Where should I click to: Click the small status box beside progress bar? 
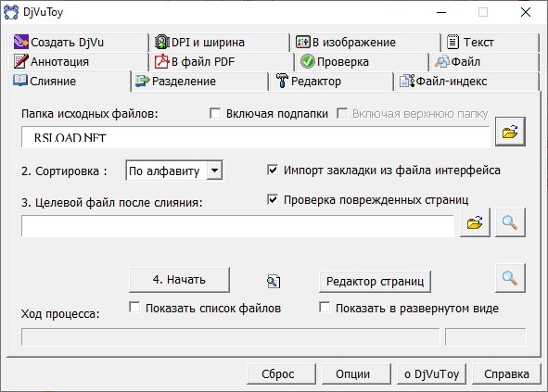[486, 336]
